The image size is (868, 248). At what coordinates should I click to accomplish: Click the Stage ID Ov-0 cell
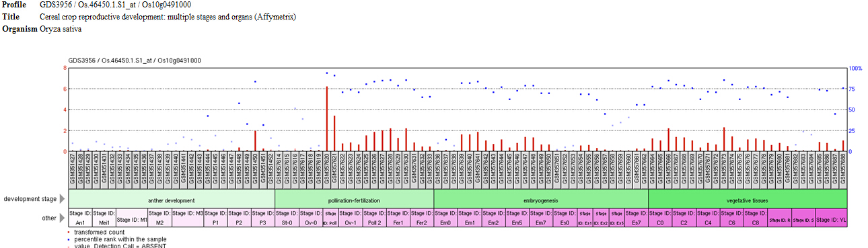pyautogui.click(x=311, y=218)
